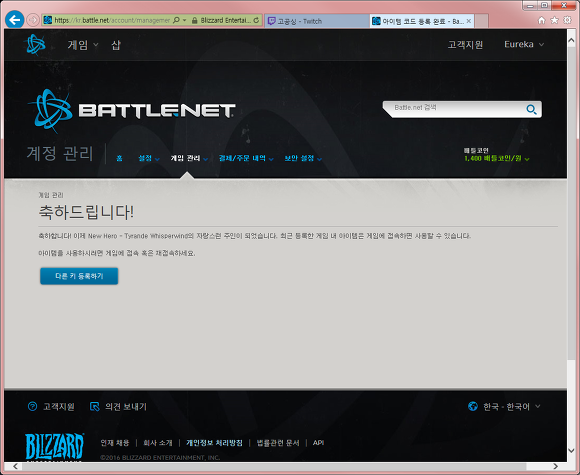
Task: Expand the Eureka account dropdown
Action: pos(524,44)
